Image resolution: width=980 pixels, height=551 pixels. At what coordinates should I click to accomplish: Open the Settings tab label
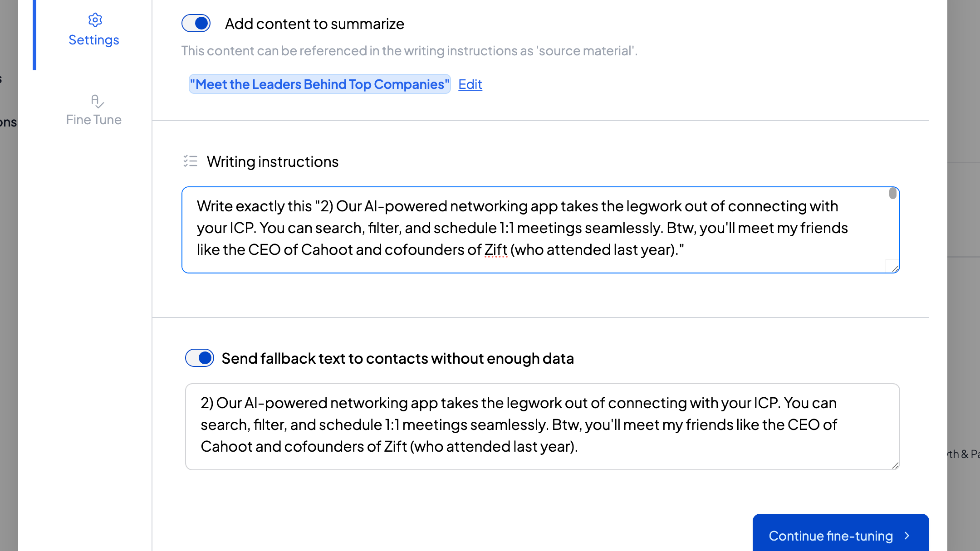click(94, 40)
